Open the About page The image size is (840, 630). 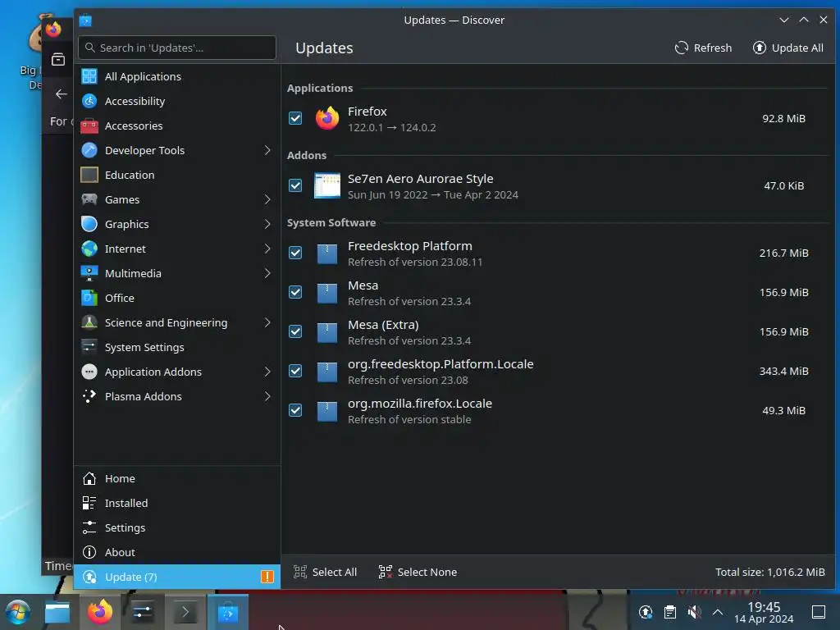pos(177,553)
